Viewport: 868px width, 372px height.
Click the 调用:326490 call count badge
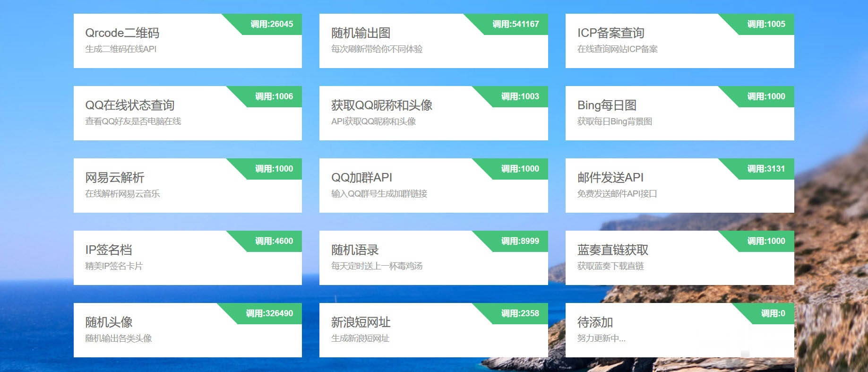pos(269,313)
